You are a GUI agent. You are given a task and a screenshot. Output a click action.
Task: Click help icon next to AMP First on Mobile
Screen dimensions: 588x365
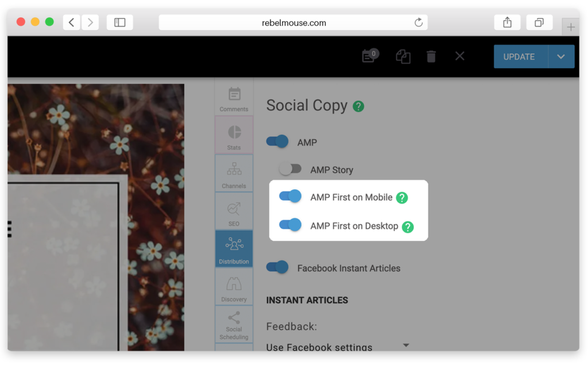tap(402, 198)
